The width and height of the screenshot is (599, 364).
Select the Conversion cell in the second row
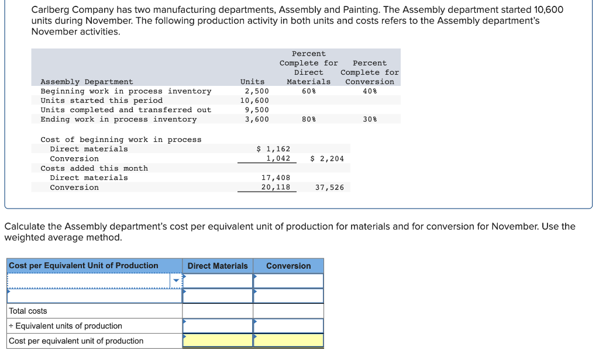tap(287, 296)
